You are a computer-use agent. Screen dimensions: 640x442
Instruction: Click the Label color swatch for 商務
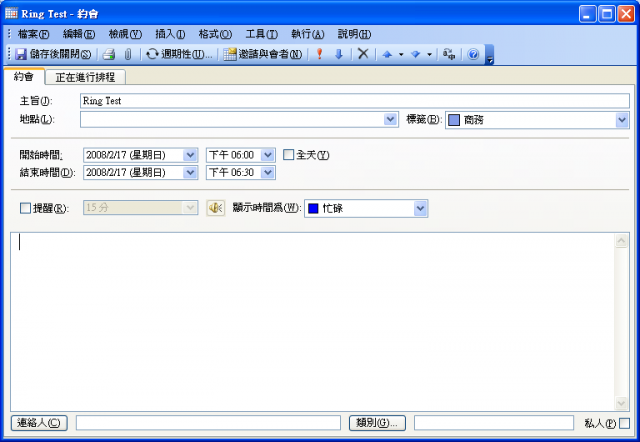point(454,120)
